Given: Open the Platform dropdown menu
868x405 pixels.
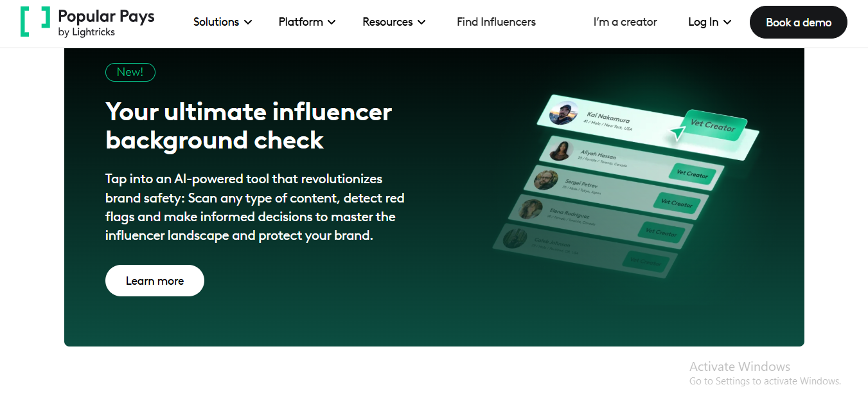Looking at the screenshot, I should point(307,22).
